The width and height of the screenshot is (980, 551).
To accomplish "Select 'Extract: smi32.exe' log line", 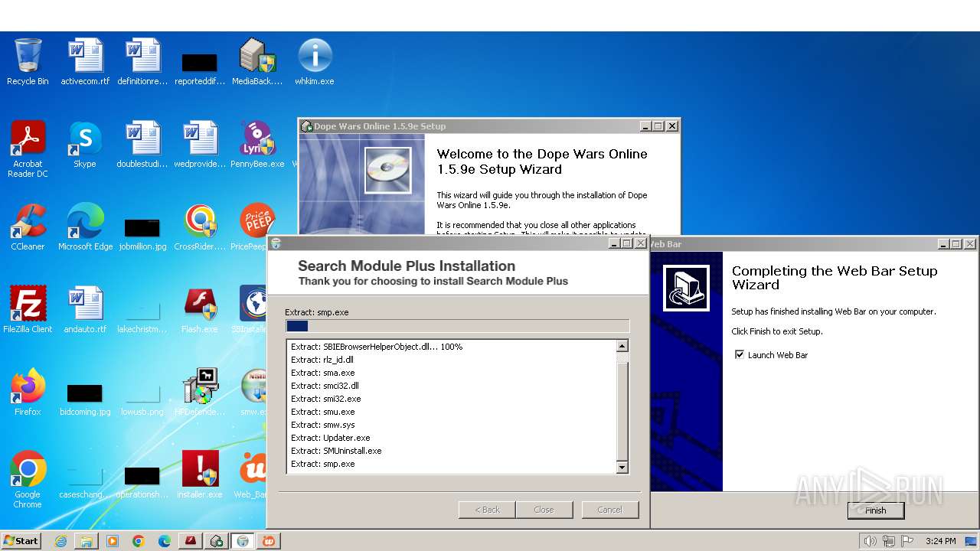I will click(x=325, y=399).
